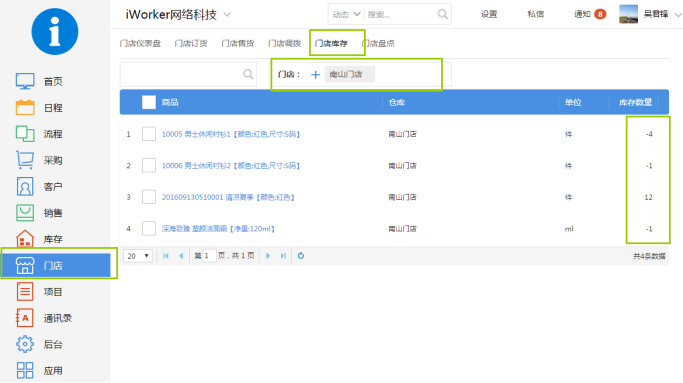Go to the first page of results
Image resolution: width=683 pixels, height=383 pixels.
pos(166,256)
